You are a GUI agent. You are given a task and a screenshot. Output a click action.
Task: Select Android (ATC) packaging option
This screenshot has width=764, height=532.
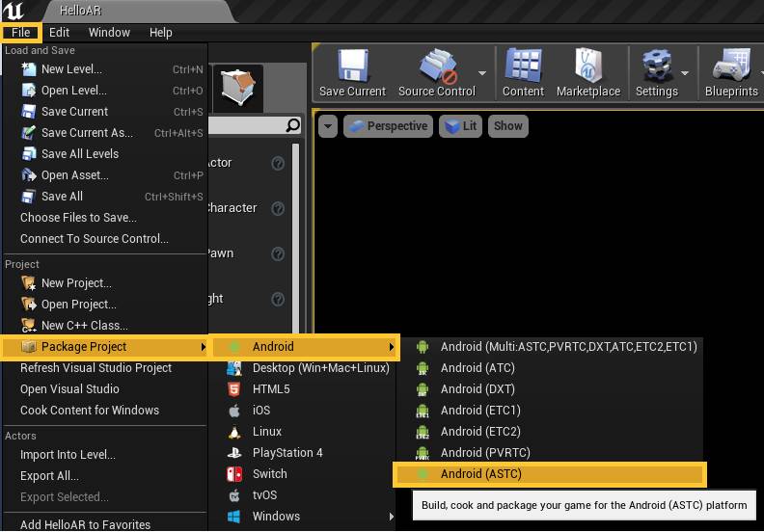tap(549, 368)
